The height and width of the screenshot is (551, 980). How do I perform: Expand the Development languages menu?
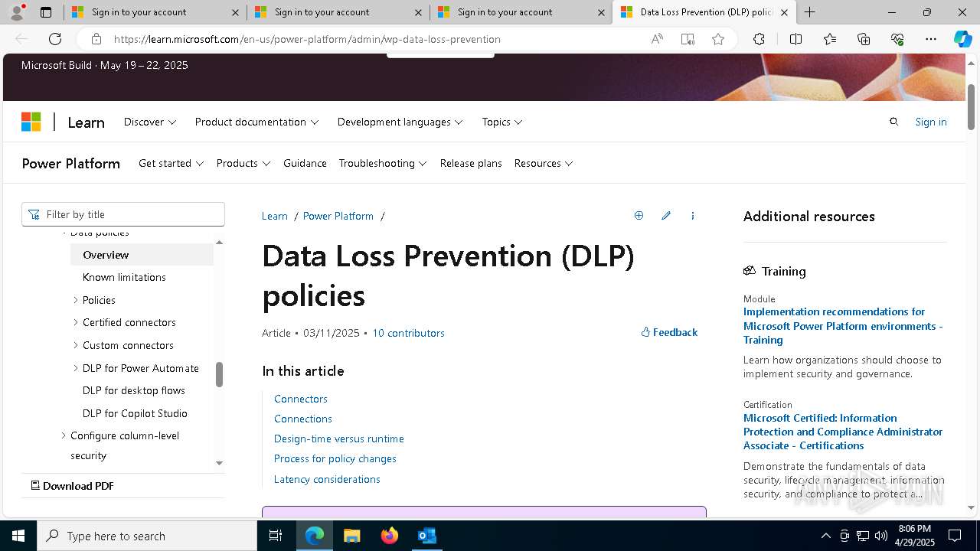pos(400,122)
